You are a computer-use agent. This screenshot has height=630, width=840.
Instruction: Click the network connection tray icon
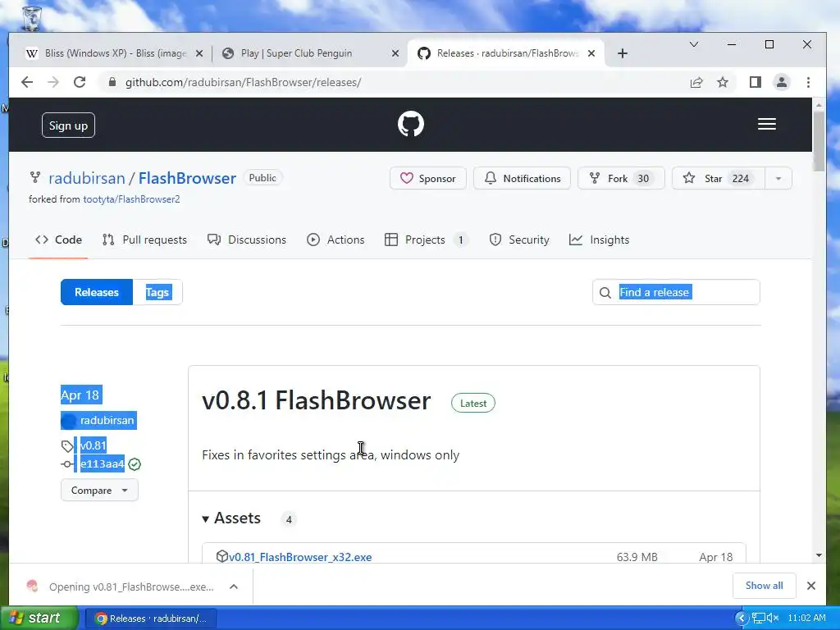click(x=759, y=618)
